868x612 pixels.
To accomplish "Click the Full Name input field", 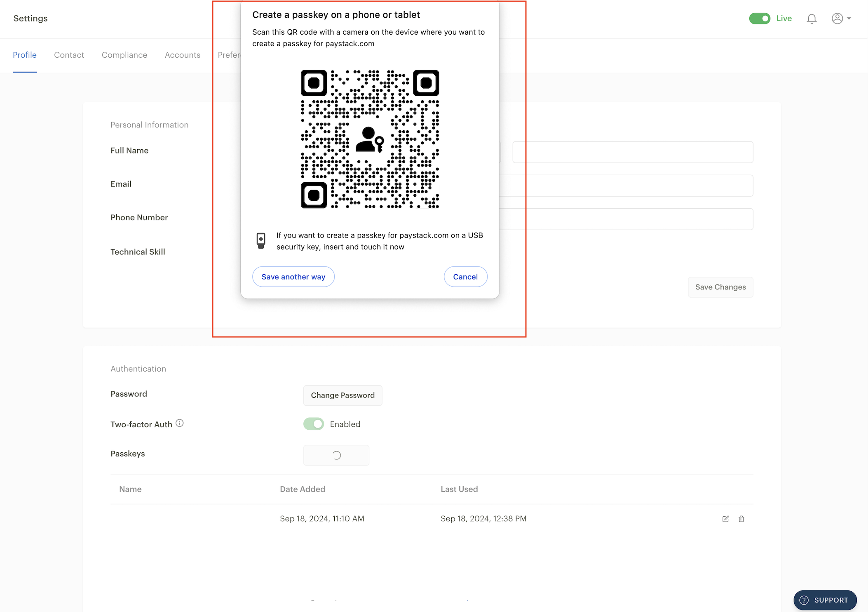I will (633, 151).
